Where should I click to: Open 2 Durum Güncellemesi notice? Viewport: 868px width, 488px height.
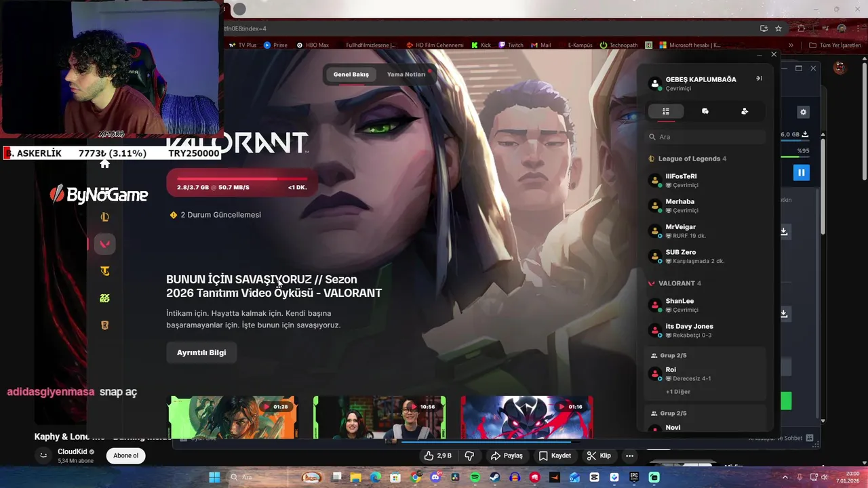[215, 215]
